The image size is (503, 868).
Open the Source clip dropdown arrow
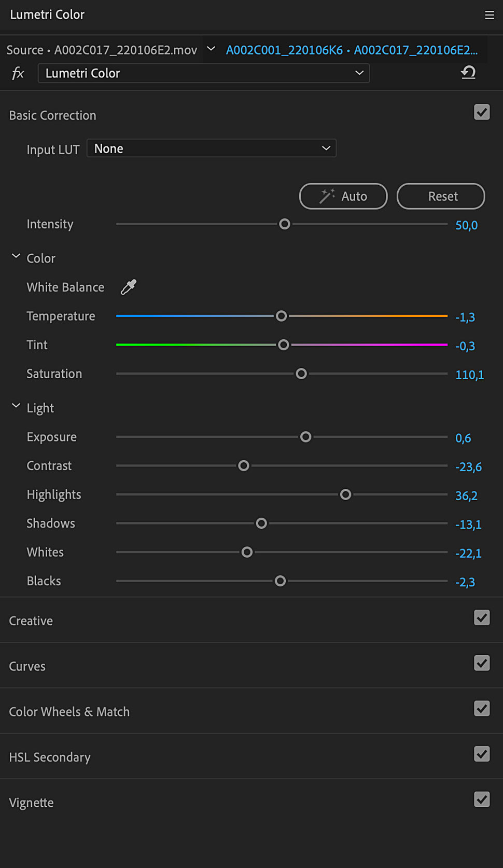coord(211,49)
